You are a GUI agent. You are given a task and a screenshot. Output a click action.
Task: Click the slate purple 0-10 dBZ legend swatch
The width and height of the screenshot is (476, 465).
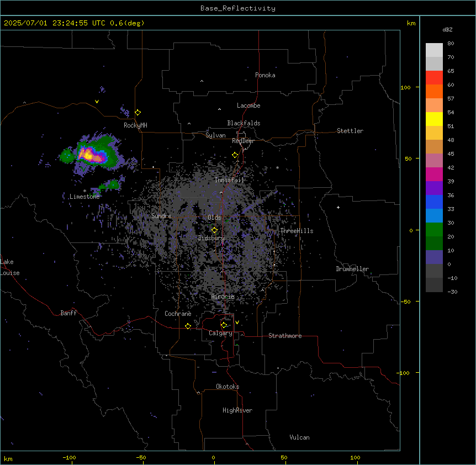coord(434,257)
